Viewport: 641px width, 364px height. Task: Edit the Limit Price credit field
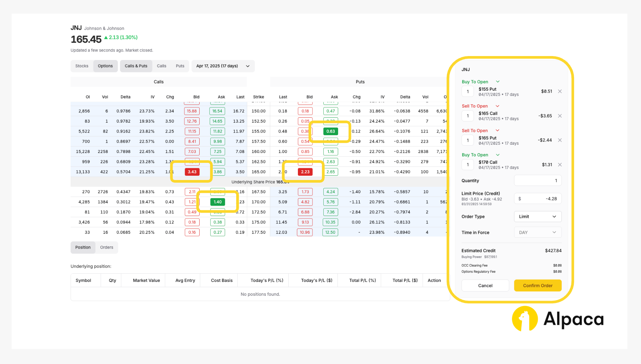click(538, 199)
